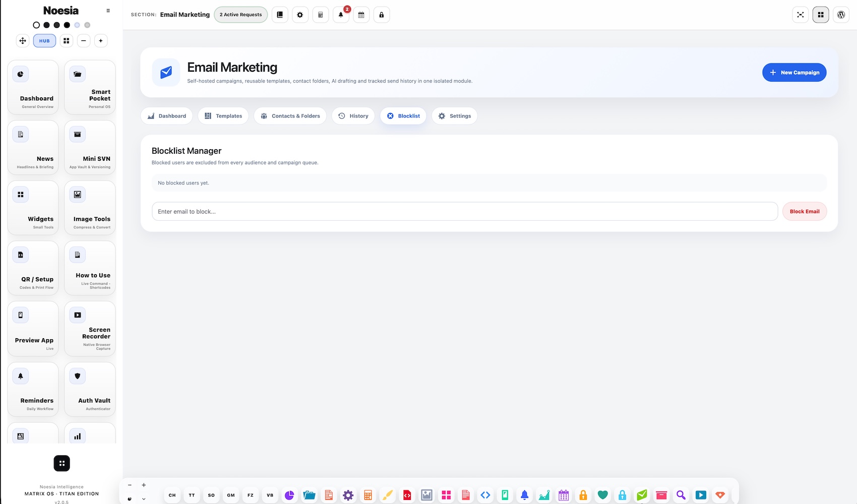This screenshot has width=857, height=504.
Task: Switch to the Contacts & Folders tab
Action: click(290, 116)
